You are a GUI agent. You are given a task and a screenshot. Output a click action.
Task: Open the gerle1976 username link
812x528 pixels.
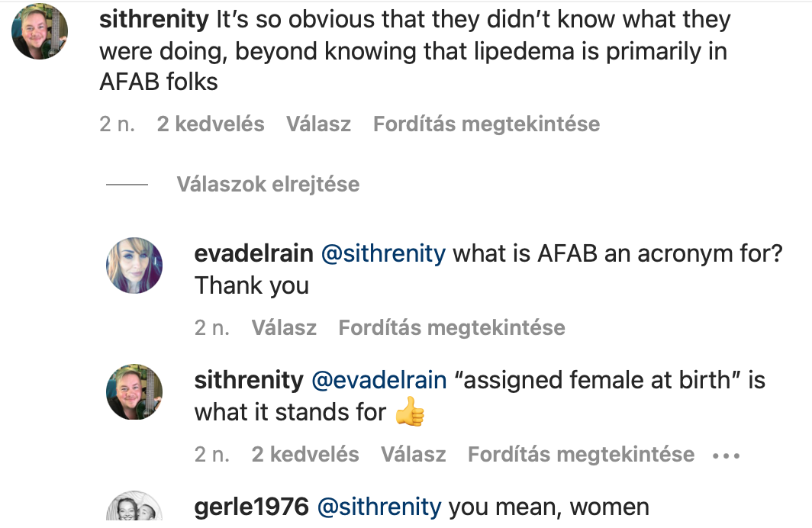[252, 506]
